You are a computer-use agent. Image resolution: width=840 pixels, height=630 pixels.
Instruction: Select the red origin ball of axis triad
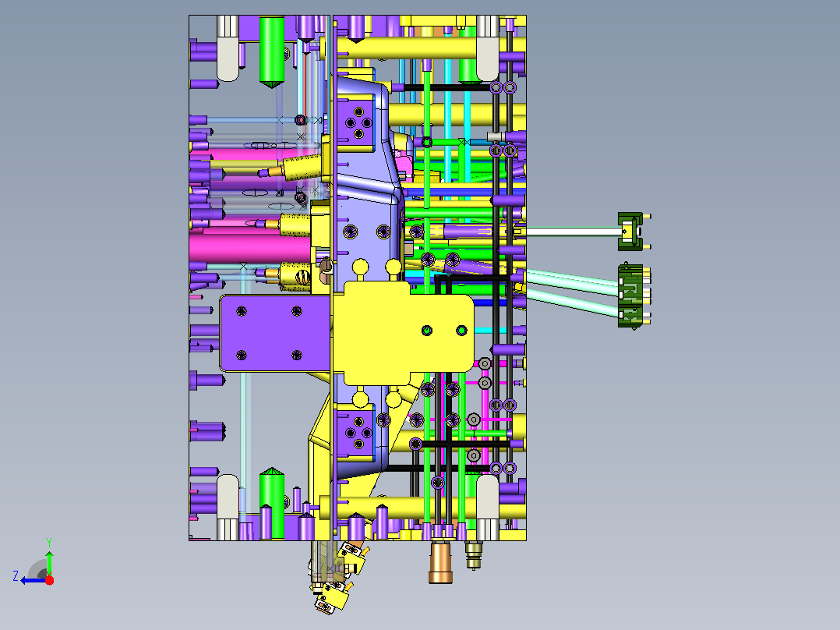point(50,580)
